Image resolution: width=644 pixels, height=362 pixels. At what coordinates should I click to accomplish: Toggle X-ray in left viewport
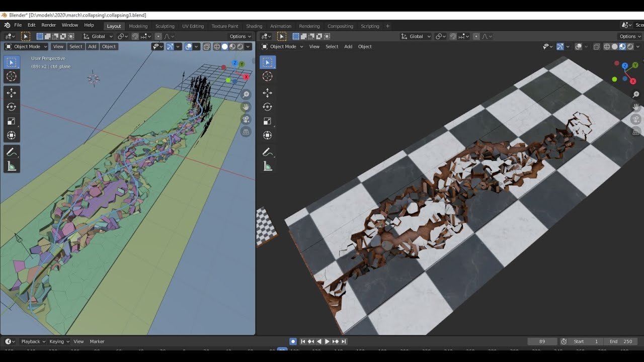(x=207, y=46)
